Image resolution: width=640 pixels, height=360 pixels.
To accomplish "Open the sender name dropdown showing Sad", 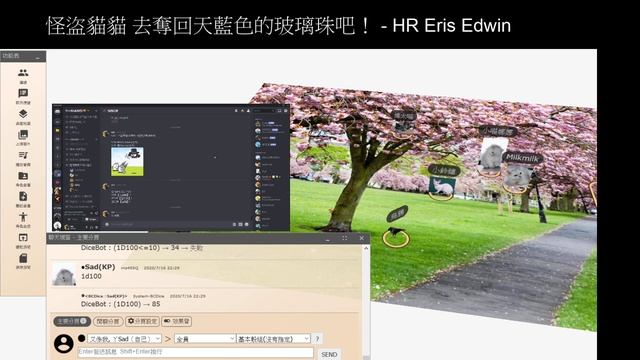I will (124, 339).
